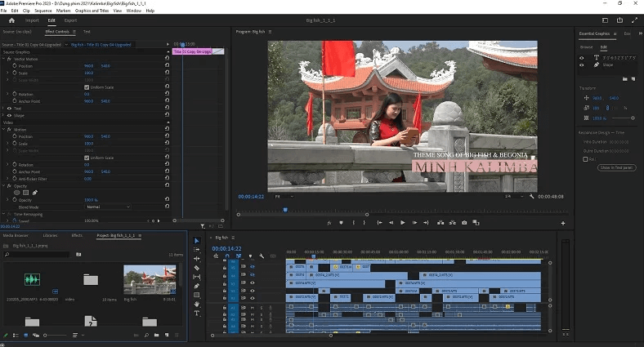
Task: Select the Selection tool in the timeline toolbar
Action: 197,241
